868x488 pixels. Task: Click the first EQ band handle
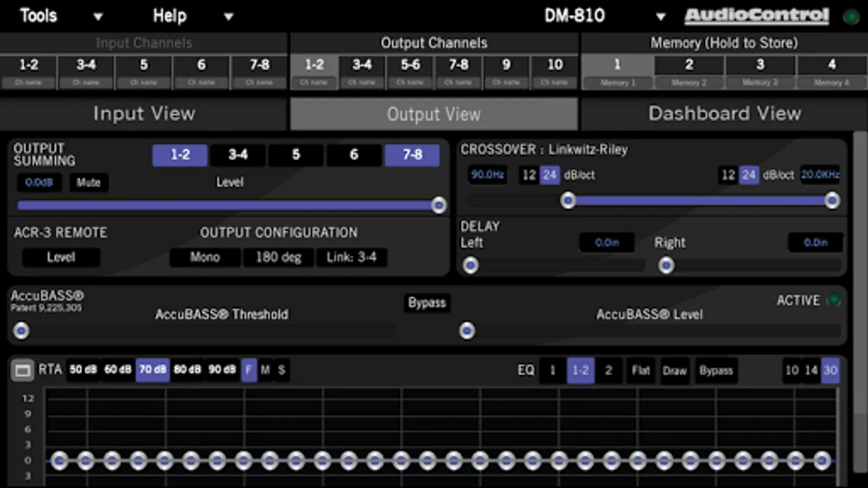(x=60, y=461)
